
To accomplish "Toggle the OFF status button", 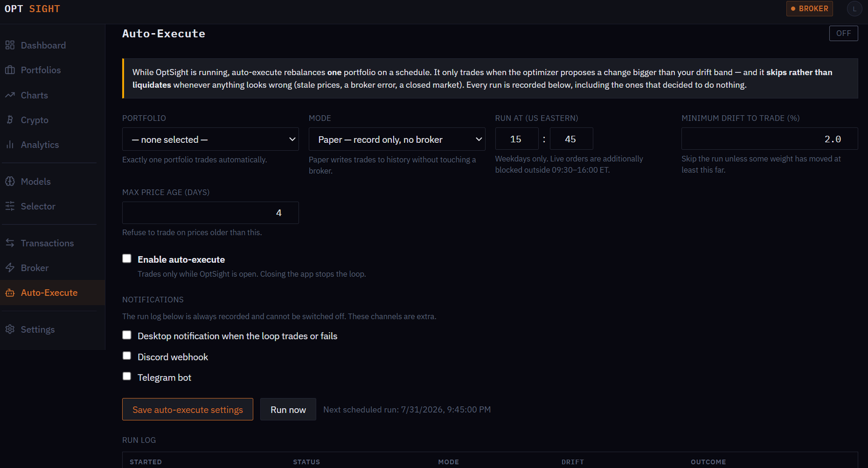I will (x=844, y=33).
